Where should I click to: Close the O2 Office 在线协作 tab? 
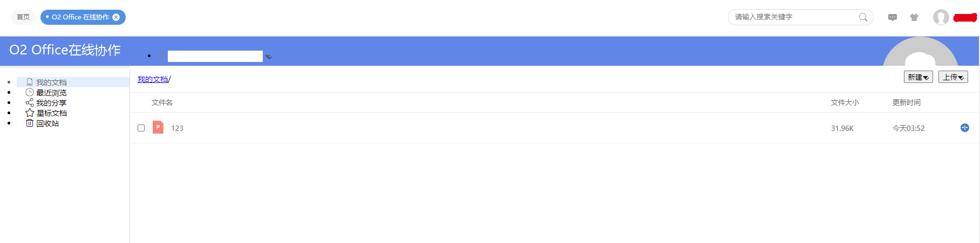116,17
